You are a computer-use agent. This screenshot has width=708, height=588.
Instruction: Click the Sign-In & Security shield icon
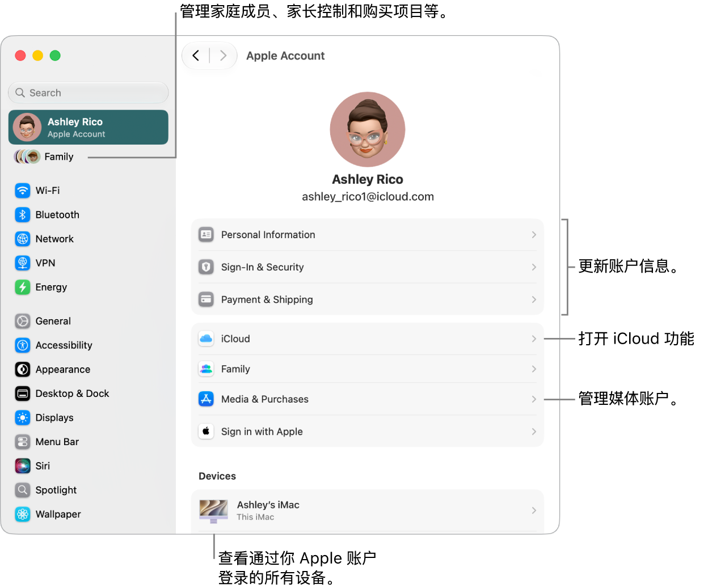point(206,266)
